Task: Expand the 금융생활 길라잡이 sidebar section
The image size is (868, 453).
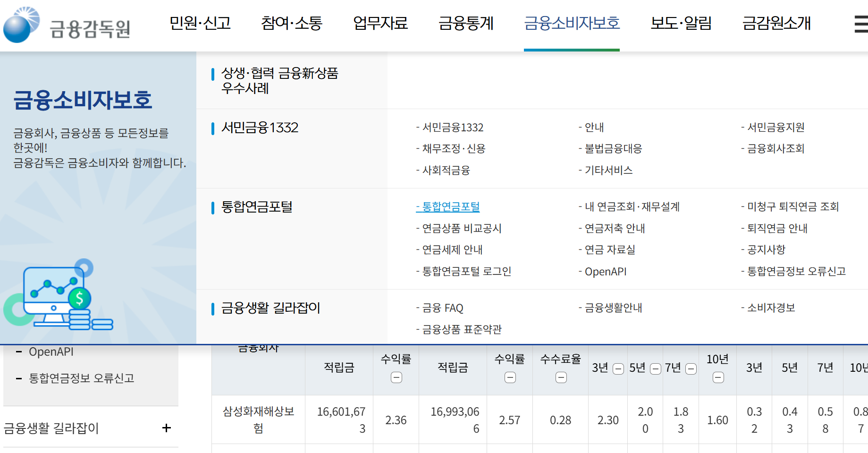Action: click(x=166, y=428)
